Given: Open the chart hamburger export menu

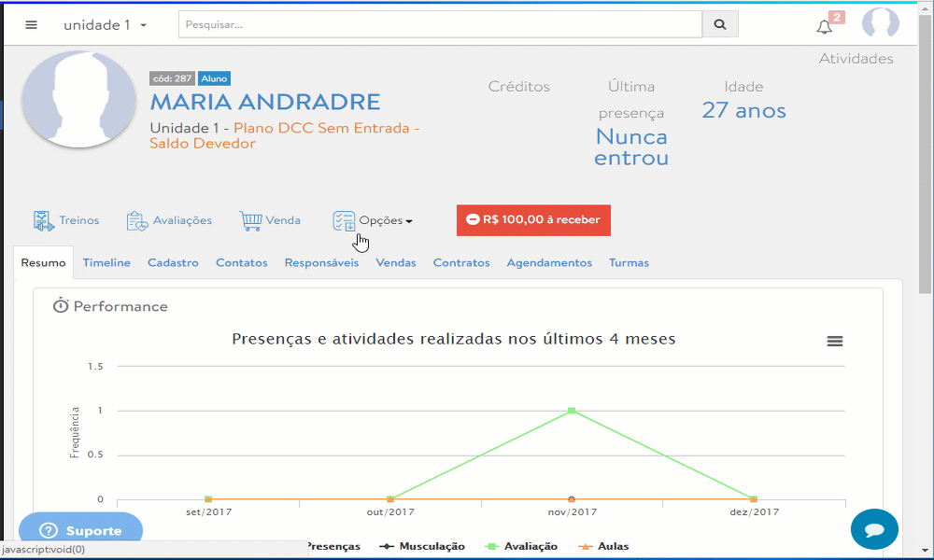Looking at the screenshot, I should (835, 342).
